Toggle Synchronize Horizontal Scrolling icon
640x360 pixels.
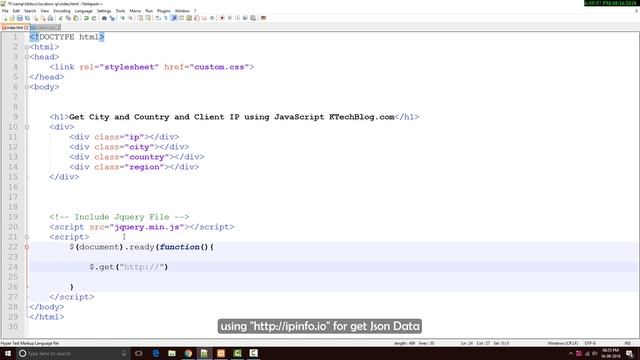[x=148, y=18]
